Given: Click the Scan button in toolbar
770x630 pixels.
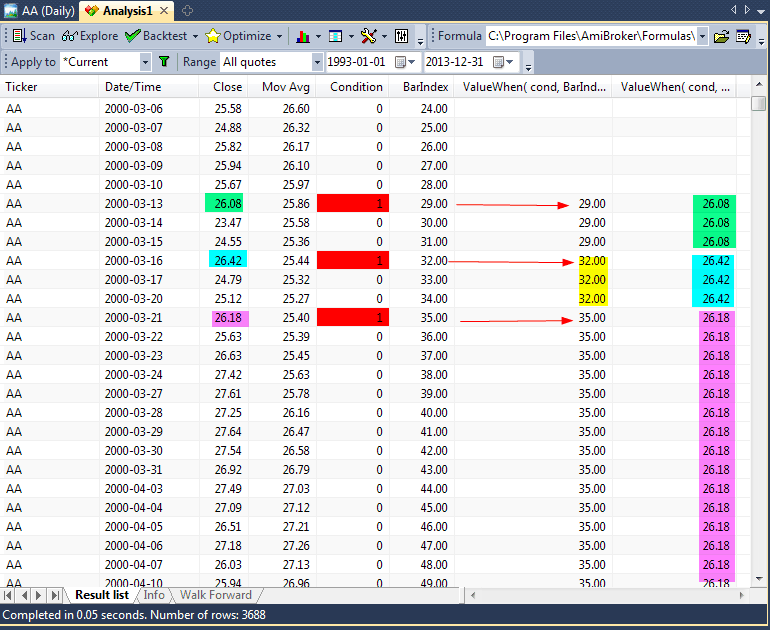Looking at the screenshot, I should click(33, 36).
